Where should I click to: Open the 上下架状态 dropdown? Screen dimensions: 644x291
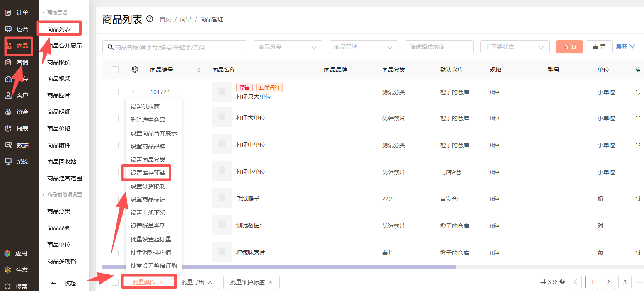coord(515,47)
